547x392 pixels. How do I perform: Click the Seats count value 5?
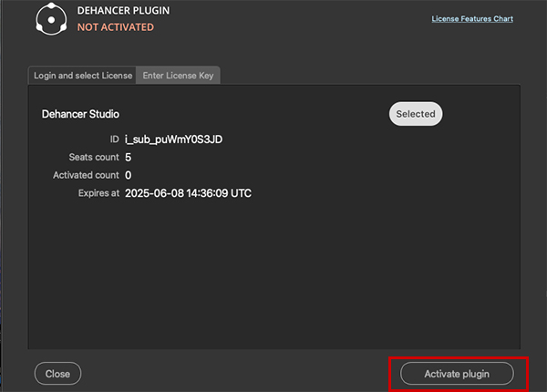[x=128, y=158]
